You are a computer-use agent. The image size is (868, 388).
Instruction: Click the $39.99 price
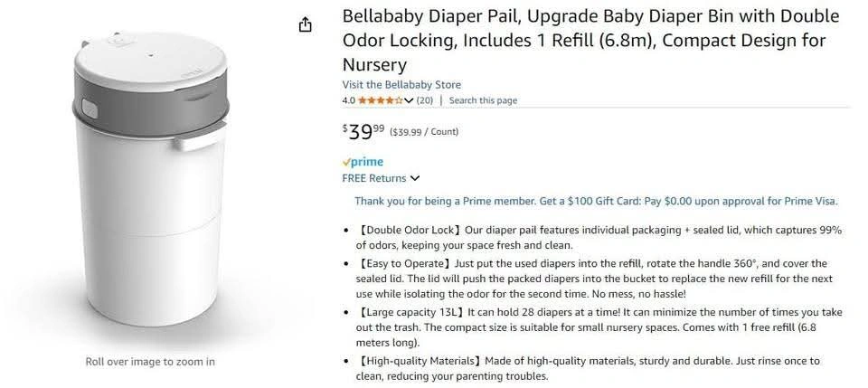click(x=363, y=132)
